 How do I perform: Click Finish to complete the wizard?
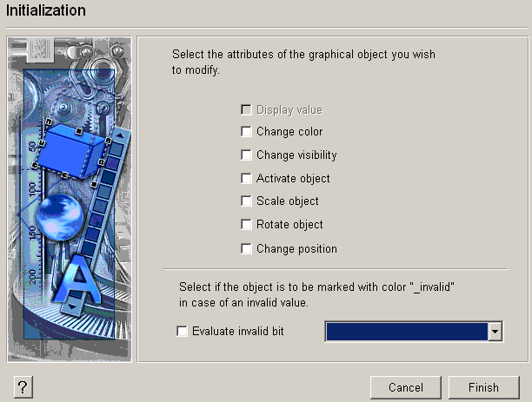pos(483,387)
